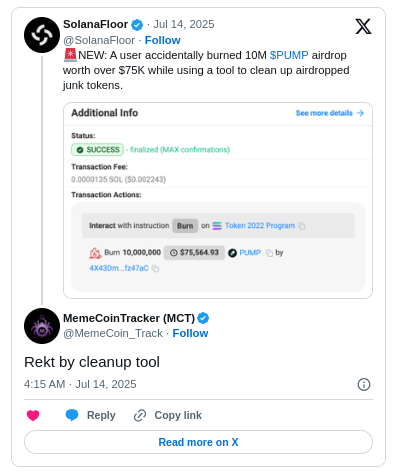Open the X logo link
Screen dimensions: 396x473
click(x=363, y=27)
